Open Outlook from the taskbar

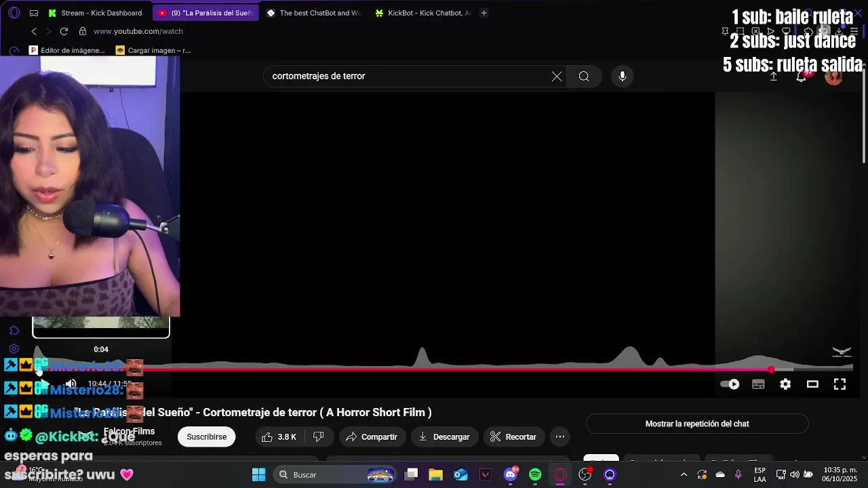460,474
